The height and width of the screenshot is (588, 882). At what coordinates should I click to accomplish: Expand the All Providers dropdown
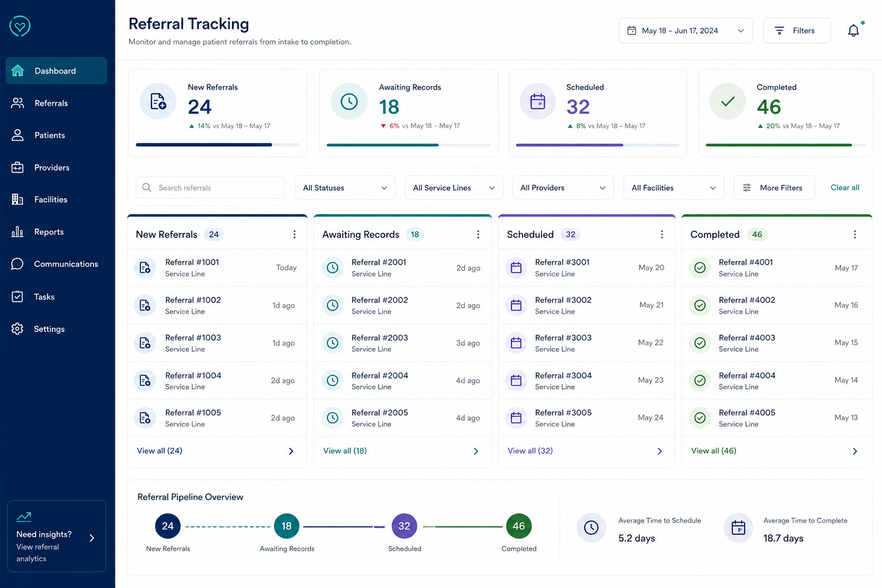[x=563, y=188]
